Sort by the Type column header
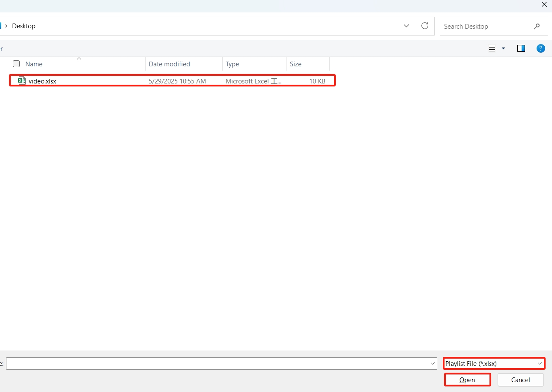 [232, 64]
